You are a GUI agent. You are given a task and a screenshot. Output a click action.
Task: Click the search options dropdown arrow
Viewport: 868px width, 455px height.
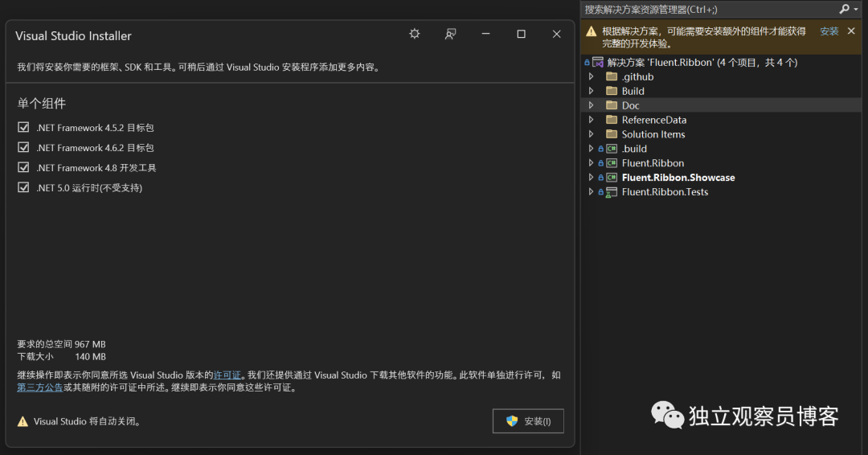point(856,10)
